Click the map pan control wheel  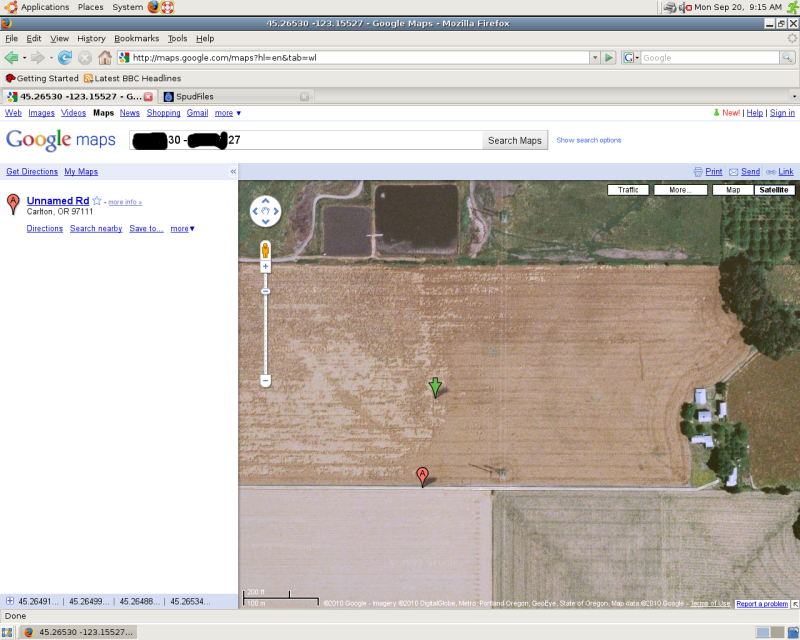(x=266, y=211)
